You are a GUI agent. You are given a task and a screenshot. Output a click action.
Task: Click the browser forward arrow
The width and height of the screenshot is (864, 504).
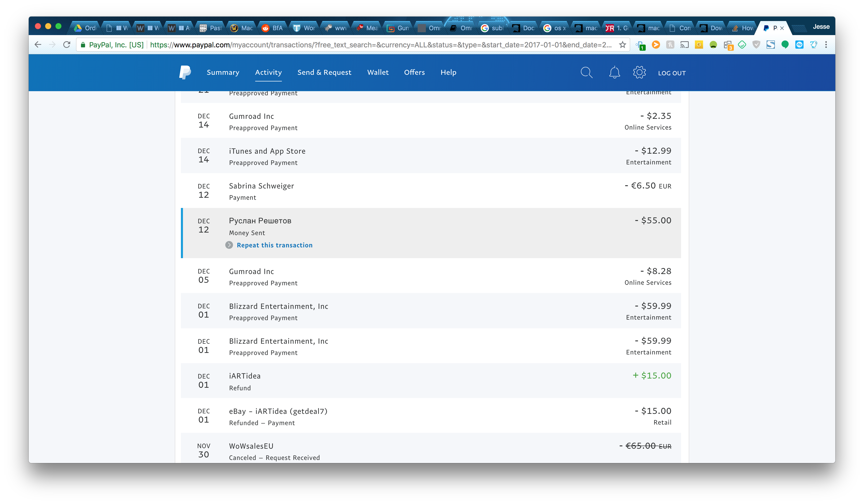coord(52,45)
